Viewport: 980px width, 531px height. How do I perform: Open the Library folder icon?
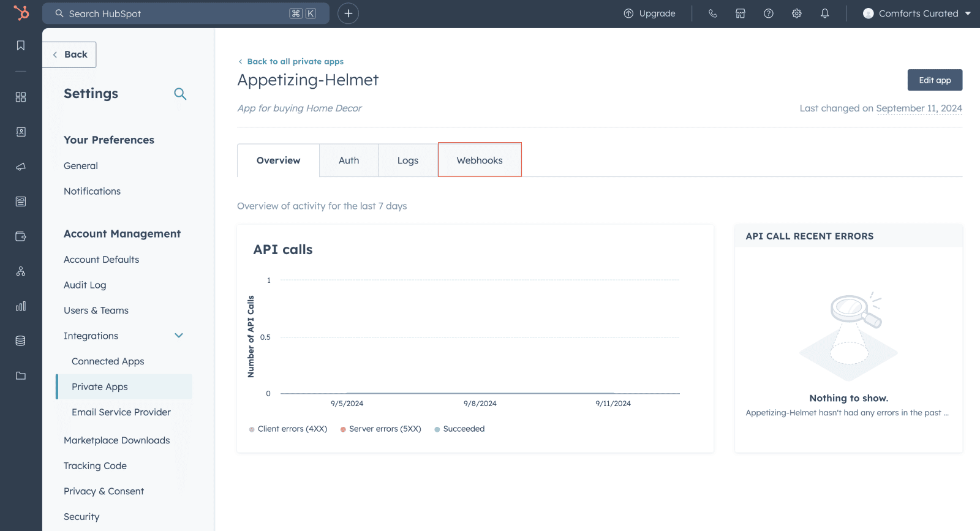tap(21, 376)
